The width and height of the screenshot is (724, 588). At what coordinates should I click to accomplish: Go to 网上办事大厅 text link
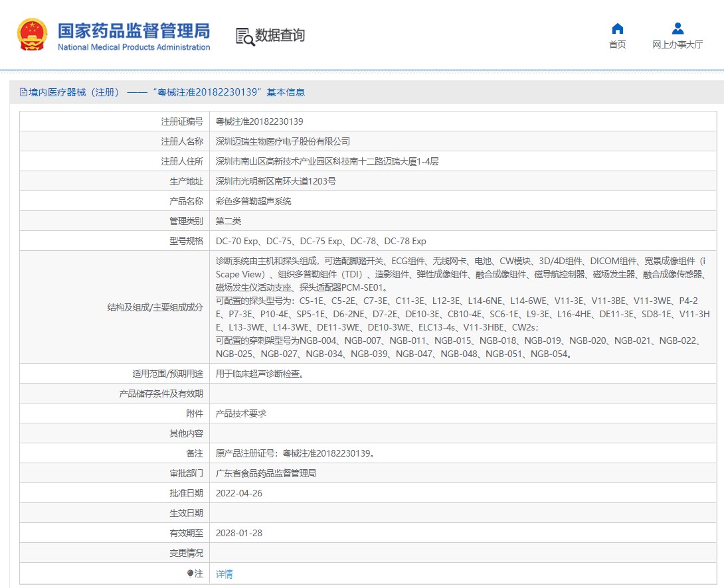tap(677, 44)
